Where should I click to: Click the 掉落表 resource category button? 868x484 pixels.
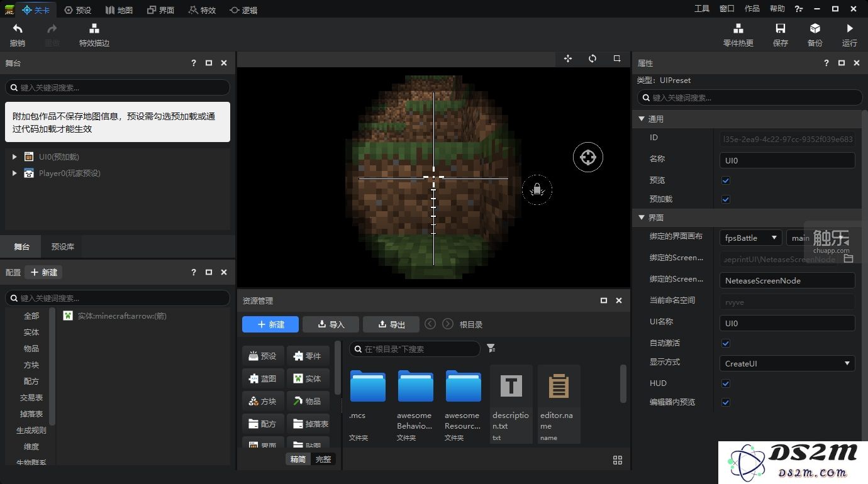308,424
